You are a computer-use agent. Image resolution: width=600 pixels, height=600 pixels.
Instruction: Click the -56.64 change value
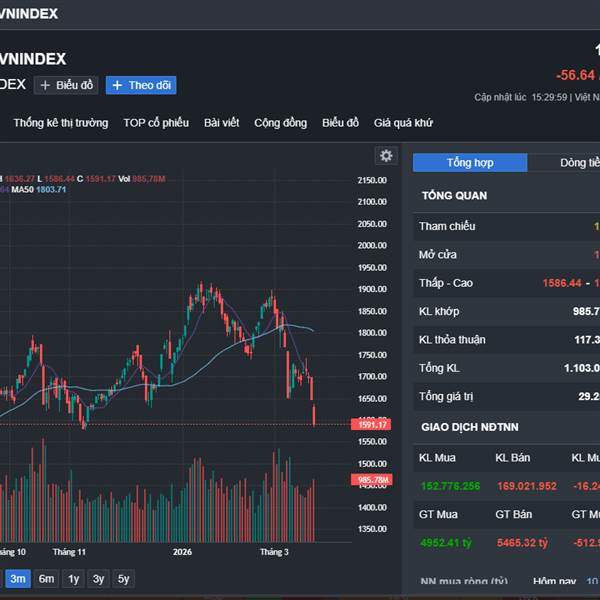[x=576, y=75]
